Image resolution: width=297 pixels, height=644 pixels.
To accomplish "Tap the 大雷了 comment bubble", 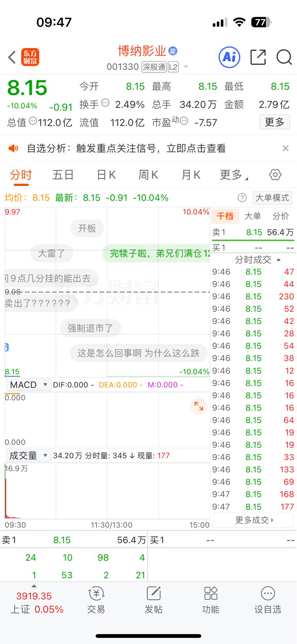I will [x=51, y=254].
